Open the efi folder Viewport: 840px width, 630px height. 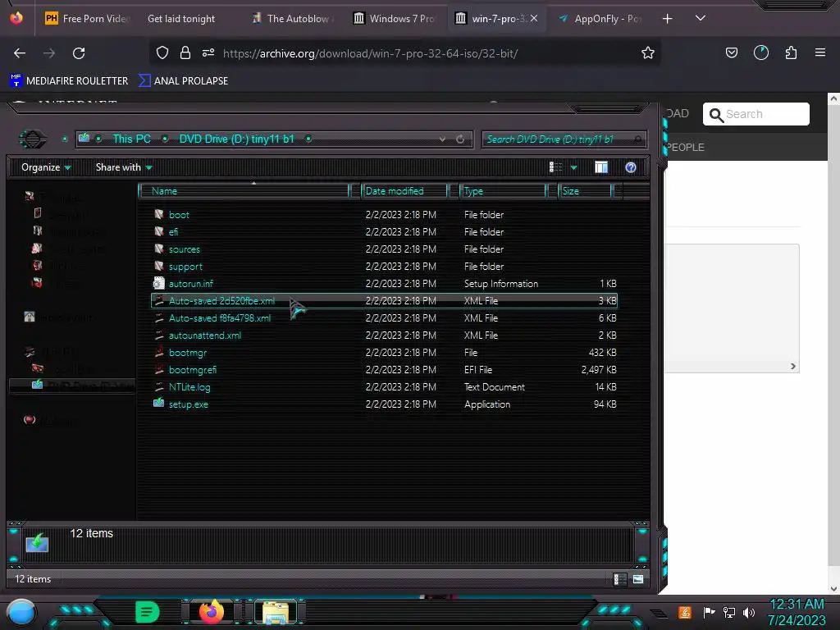[x=173, y=232]
